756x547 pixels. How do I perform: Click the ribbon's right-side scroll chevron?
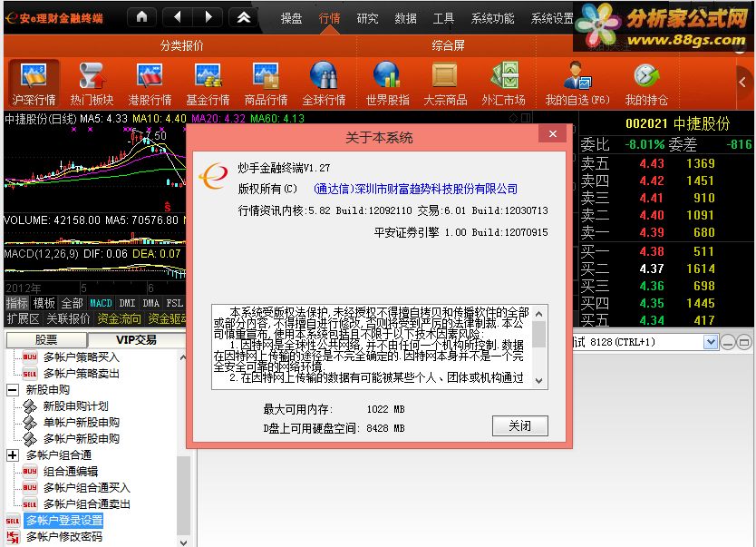pyautogui.click(x=742, y=82)
